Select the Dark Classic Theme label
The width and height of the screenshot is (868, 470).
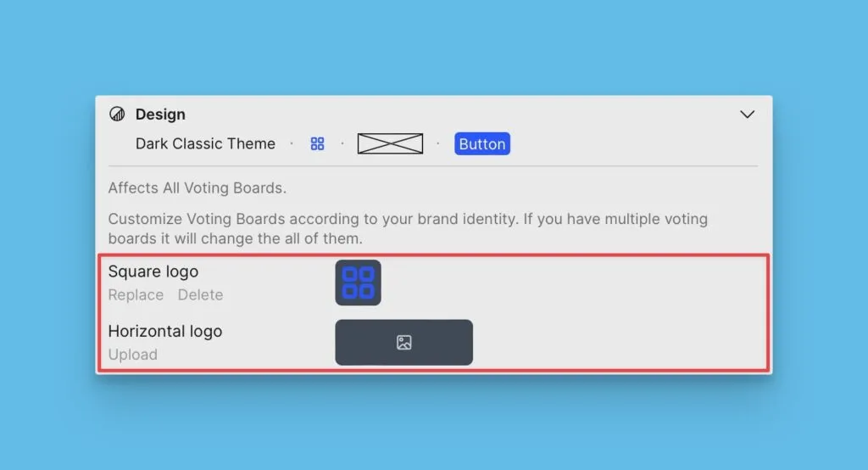[x=205, y=144]
